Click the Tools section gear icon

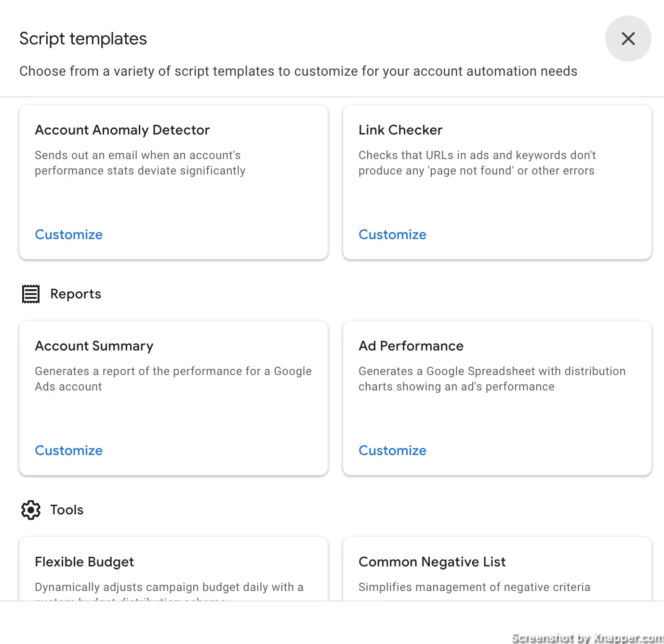[31, 510]
